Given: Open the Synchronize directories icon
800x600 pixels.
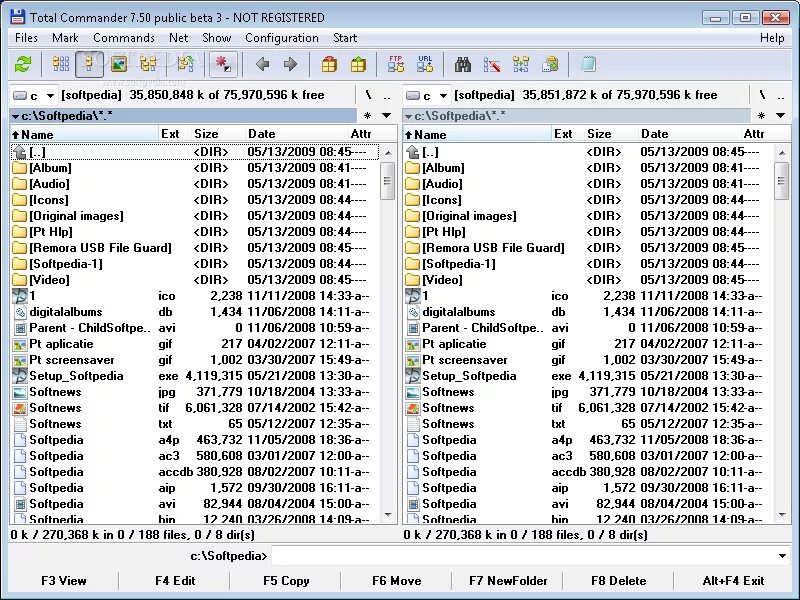Looking at the screenshot, I should (x=521, y=64).
